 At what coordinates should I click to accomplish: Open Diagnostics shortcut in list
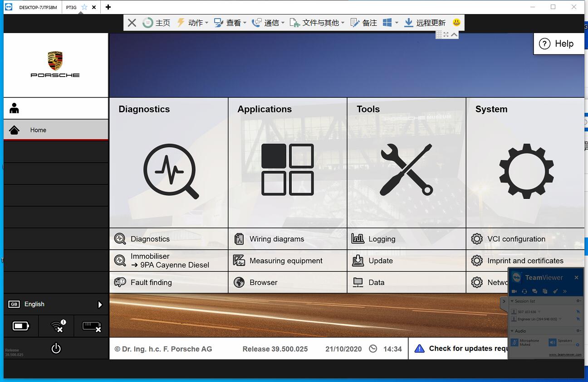tap(168, 239)
